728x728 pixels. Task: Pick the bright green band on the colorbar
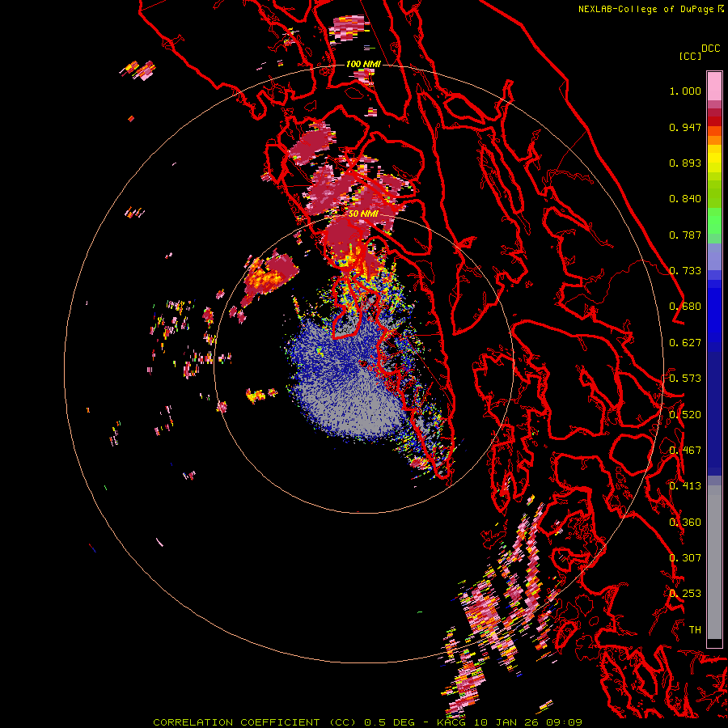pos(714,220)
